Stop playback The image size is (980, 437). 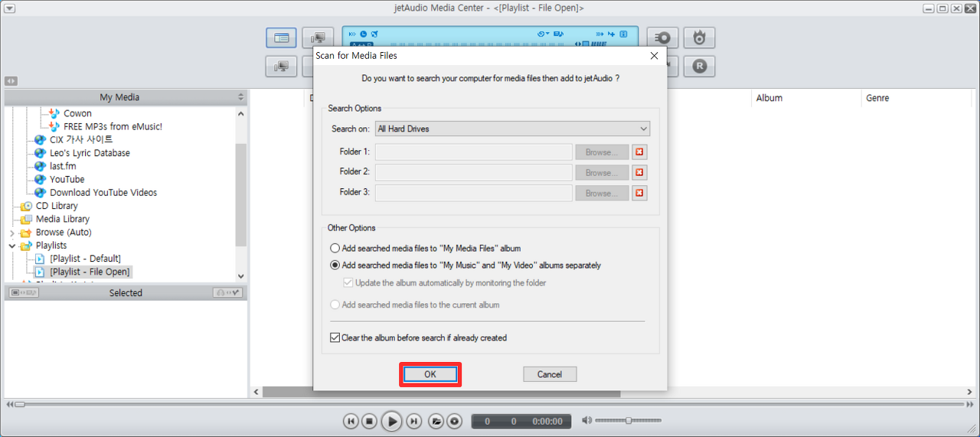(x=369, y=421)
